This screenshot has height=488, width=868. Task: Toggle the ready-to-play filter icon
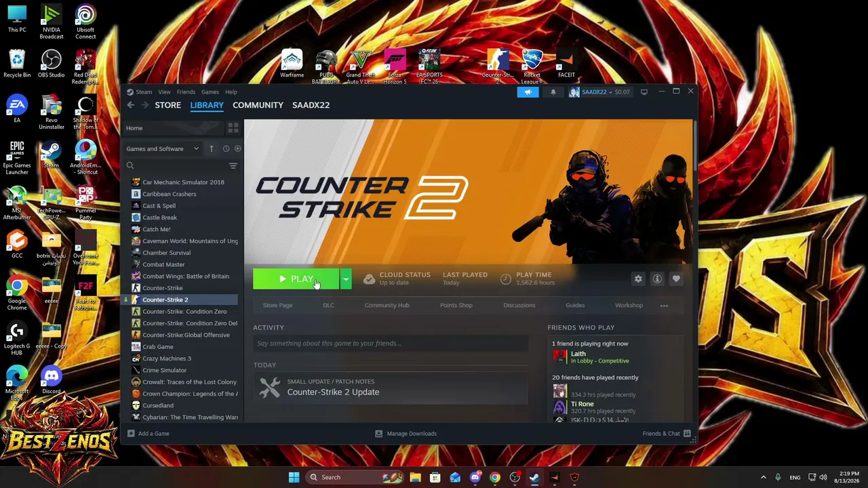click(237, 148)
